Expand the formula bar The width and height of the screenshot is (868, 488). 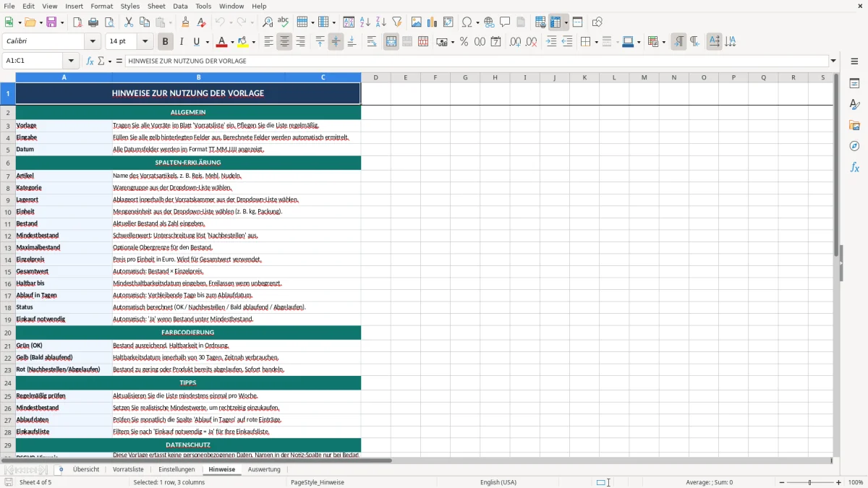[833, 61]
